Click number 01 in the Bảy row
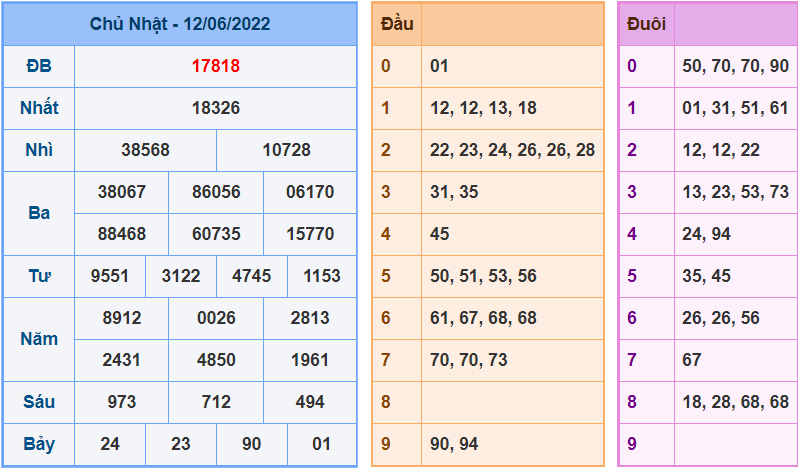 click(x=322, y=444)
